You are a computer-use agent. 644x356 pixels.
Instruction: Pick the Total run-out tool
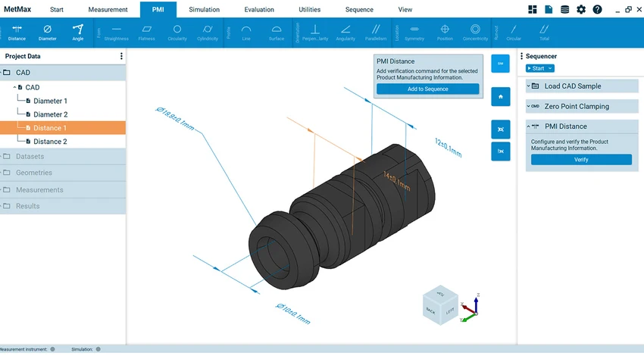coord(544,33)
